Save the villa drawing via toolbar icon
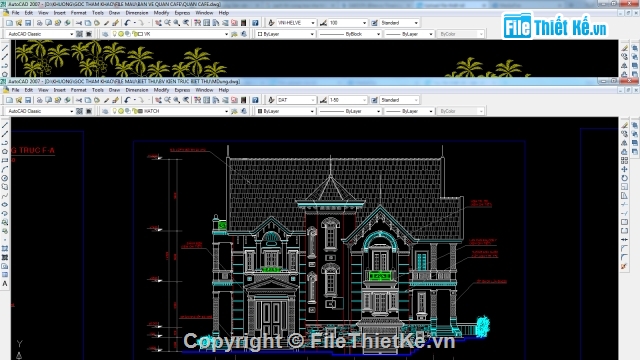640x360 pixels. (x=28, y=100)
